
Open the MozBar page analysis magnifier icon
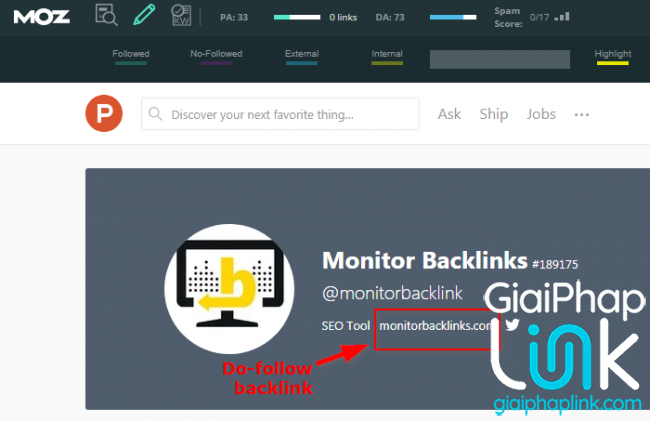pyautogui.click(x=106, y=15)
